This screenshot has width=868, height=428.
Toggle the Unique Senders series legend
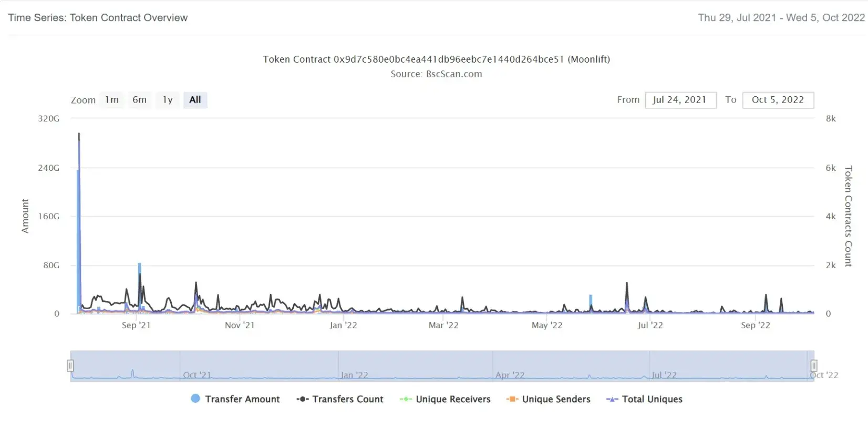coord(548,399)
